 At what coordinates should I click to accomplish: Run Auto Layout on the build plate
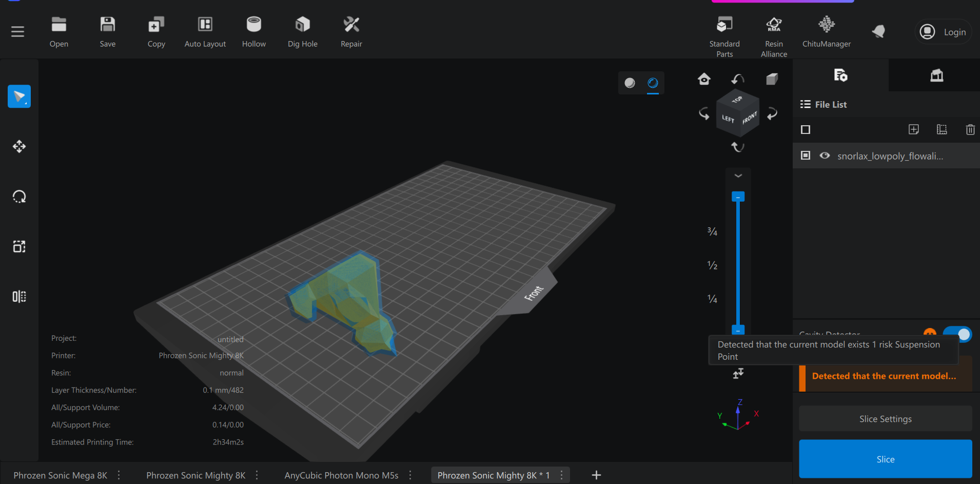coord(205,32)
